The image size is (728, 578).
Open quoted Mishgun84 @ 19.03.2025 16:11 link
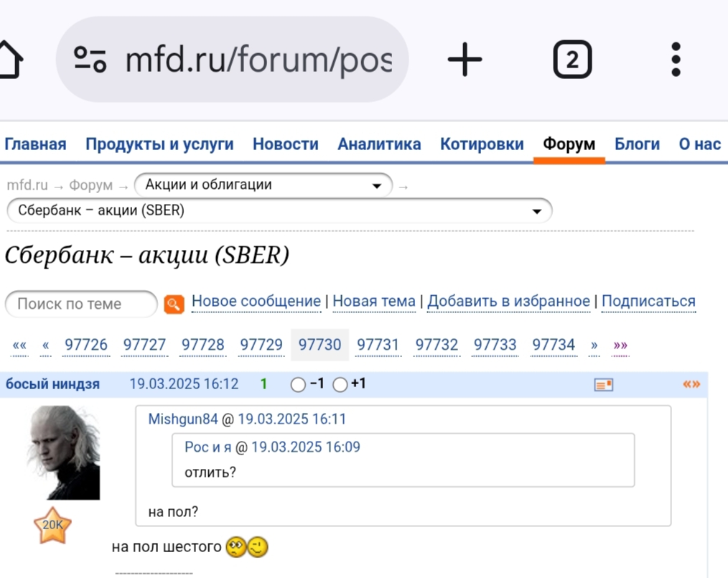click(247, 419)
